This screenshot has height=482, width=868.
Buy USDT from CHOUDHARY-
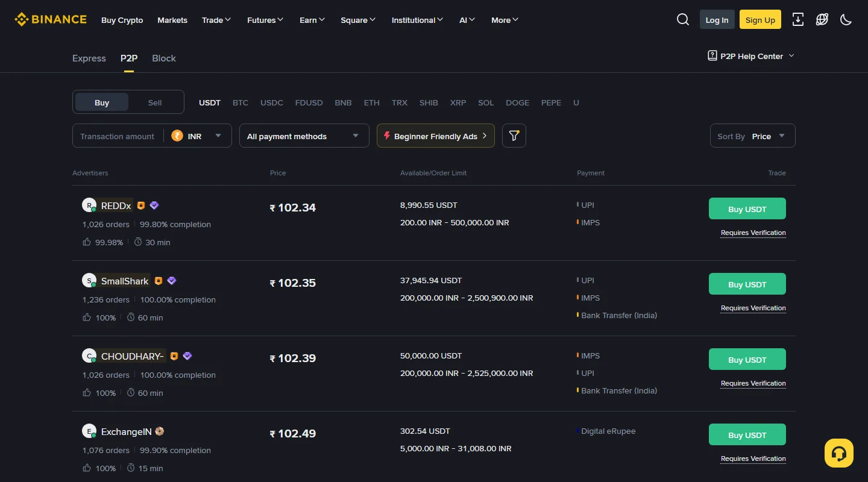click(747, 359)
